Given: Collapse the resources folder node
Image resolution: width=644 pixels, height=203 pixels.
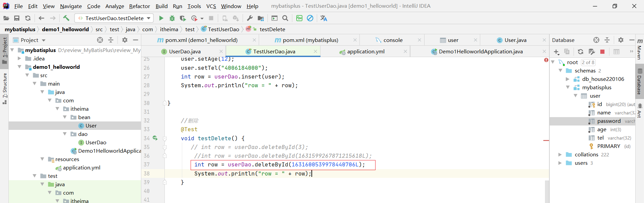Looking at the screenshot, I should [x=42, y=159].
